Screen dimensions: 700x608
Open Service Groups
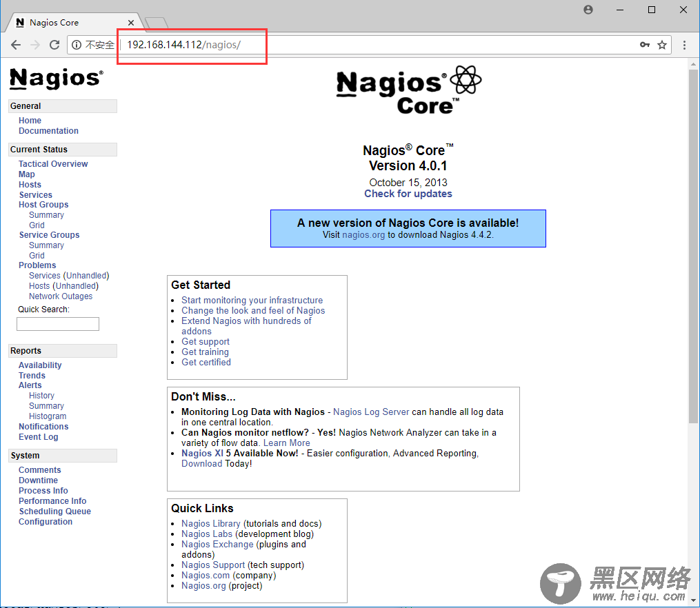point(49,235)
